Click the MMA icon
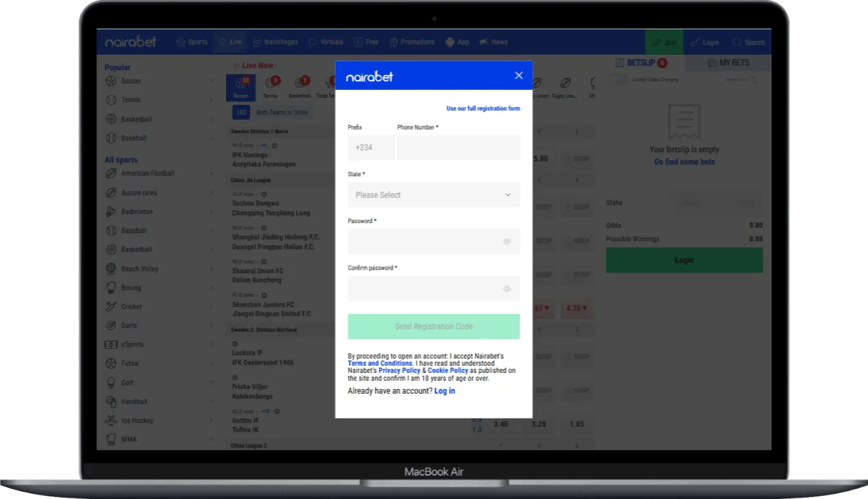Viewport: 868px width, 499px height. (111, 439)
